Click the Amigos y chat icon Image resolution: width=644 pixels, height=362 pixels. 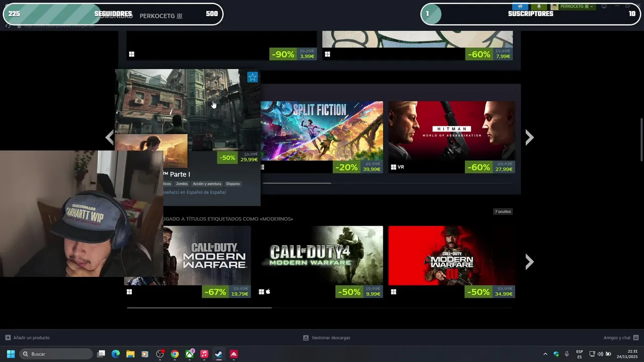tap(636, 338)
